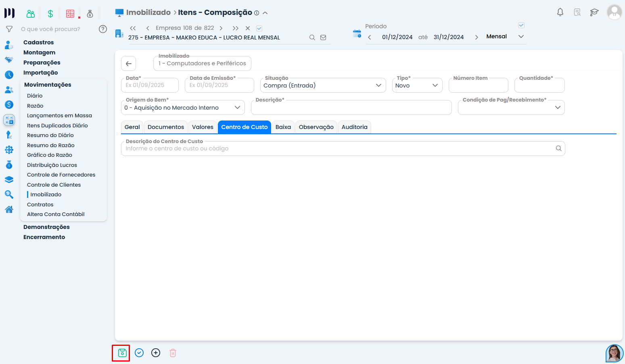This screenshot has width=625, height=364.
Task: Open Condição de Pag/Recebimento dropdown
Action: coord(558,108)
